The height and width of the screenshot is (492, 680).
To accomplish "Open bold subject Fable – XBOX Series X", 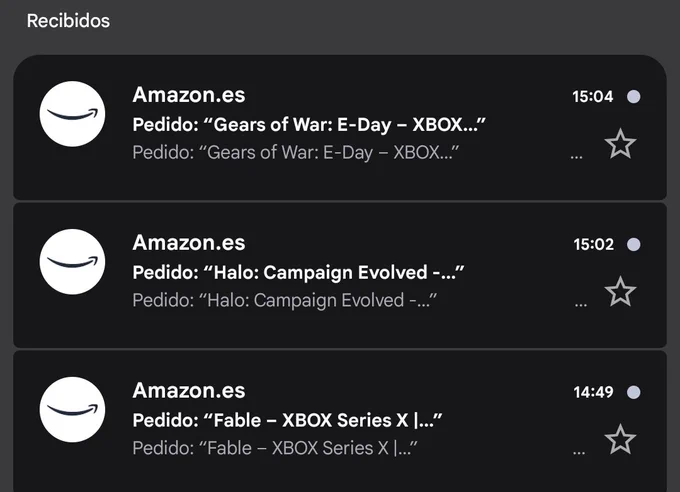I will 287,420.
